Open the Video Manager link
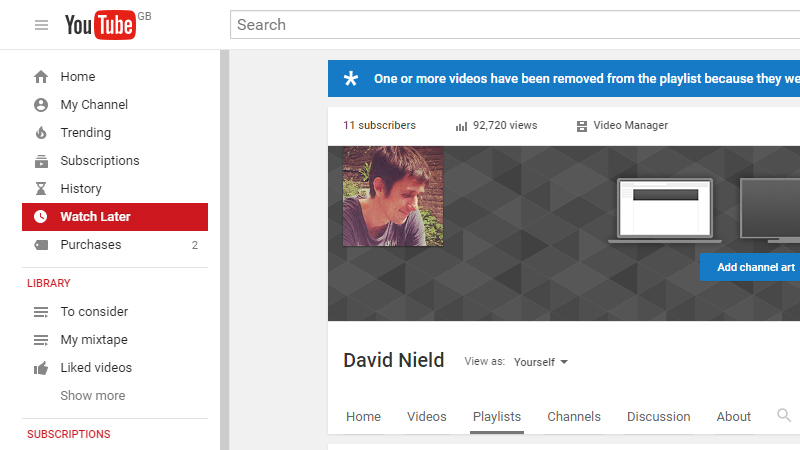Screen dimensions: 800x450 tap(631, 126)
